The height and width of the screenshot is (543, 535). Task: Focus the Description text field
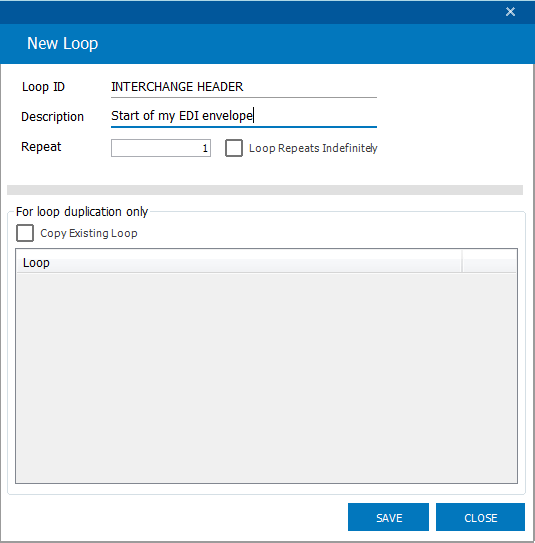click(244, 116)
